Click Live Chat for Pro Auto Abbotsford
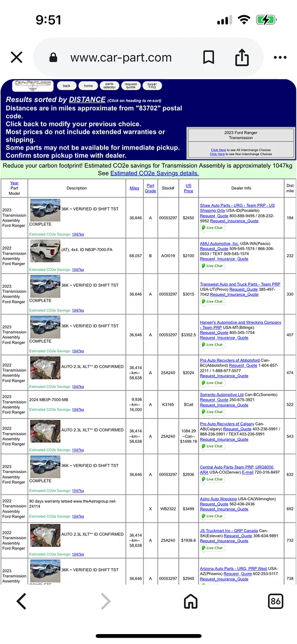 [212, 383]
